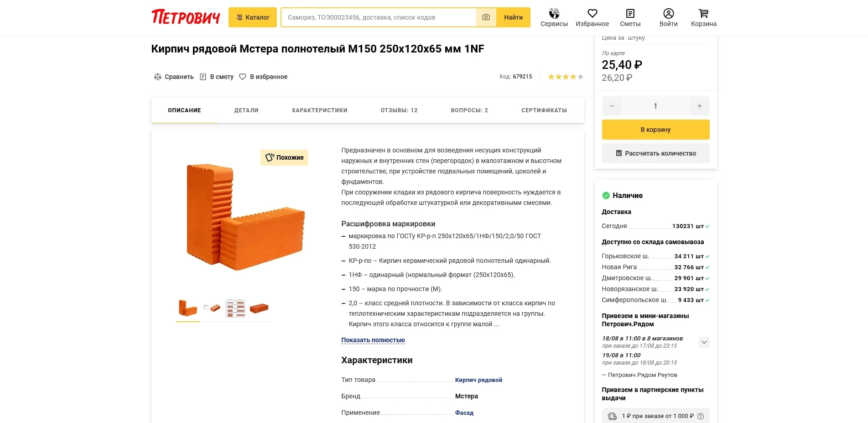Open the Сметы list icon

point(630,14)
